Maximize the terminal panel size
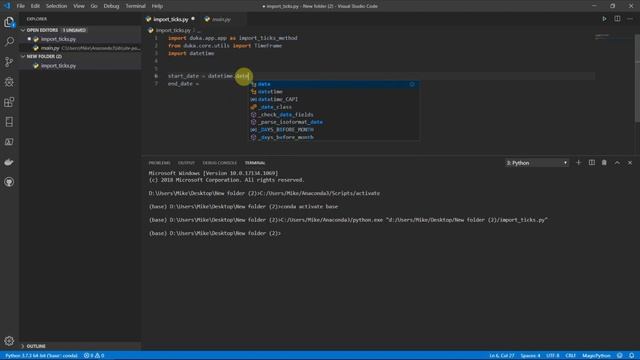This screenshot has width=640, height=360. [x=617, y=162]
